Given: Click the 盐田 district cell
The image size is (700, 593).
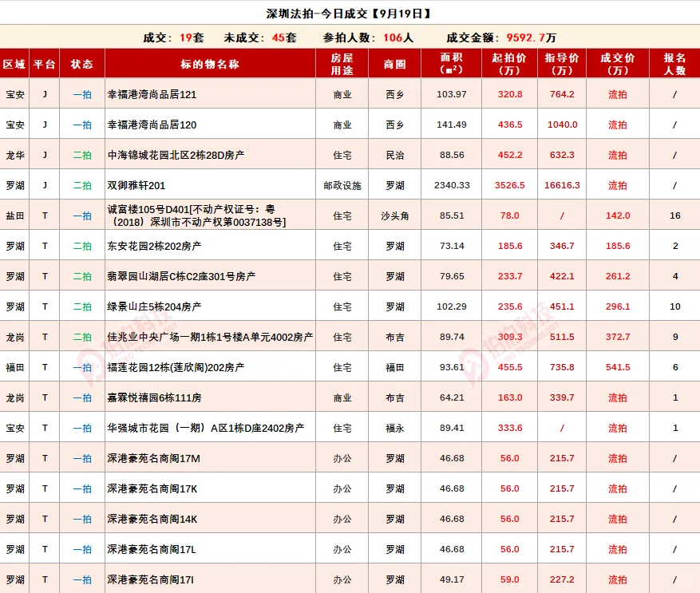Looking at the screenshot, I should click(14, 215).
